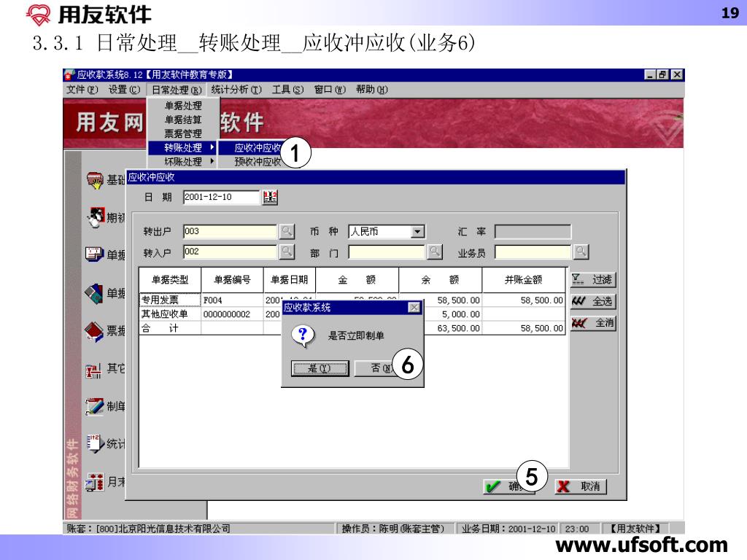Open the 统计分析(T) menu
747x560 pixels.
[236, 90]
